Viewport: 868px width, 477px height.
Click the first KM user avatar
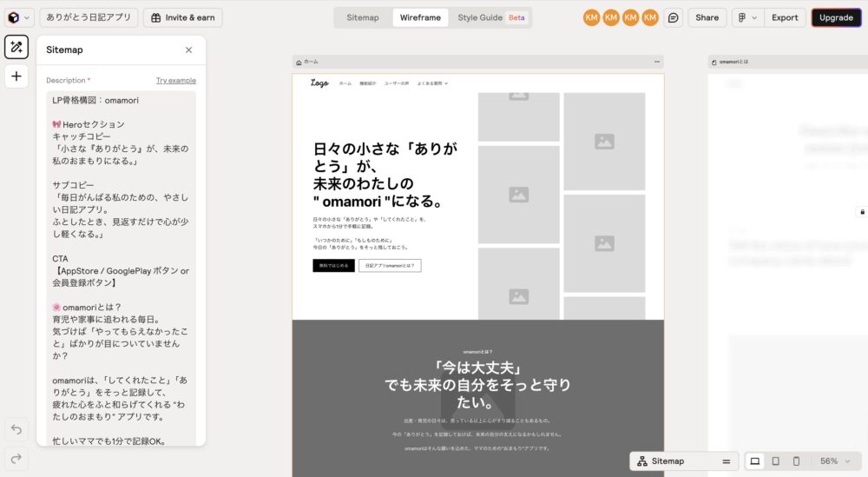coord(591,17)
